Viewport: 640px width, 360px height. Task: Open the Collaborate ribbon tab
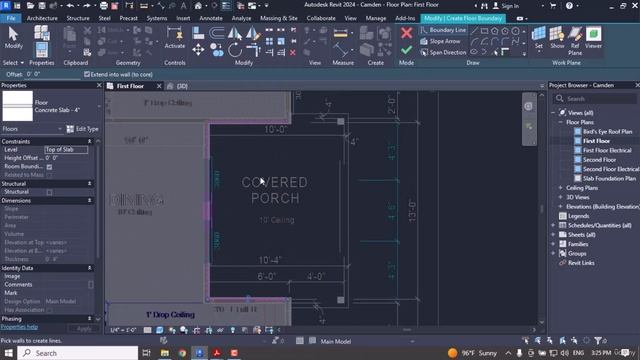321,18
